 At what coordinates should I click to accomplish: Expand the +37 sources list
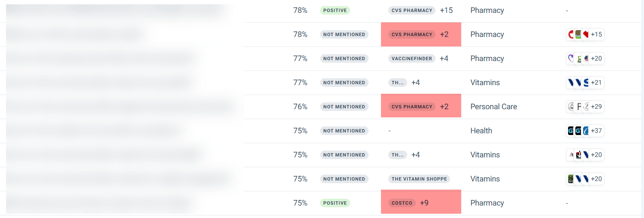(x=596, y=131)
